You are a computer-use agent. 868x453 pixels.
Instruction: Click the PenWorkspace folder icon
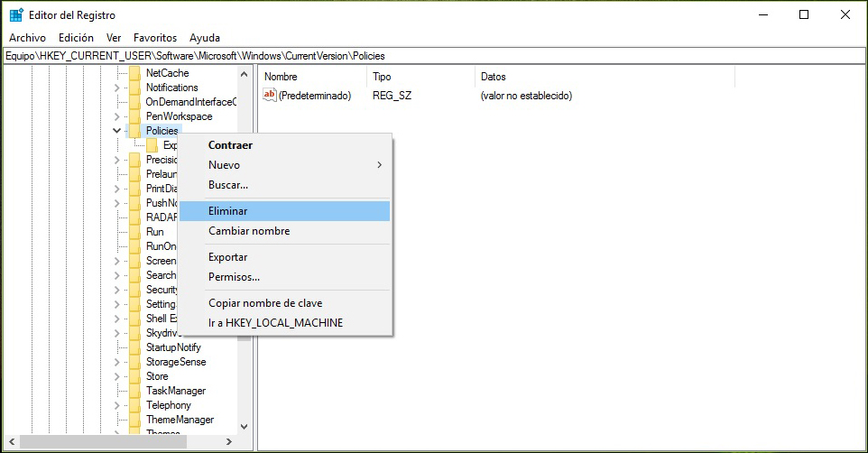click(x=134, y=116)
